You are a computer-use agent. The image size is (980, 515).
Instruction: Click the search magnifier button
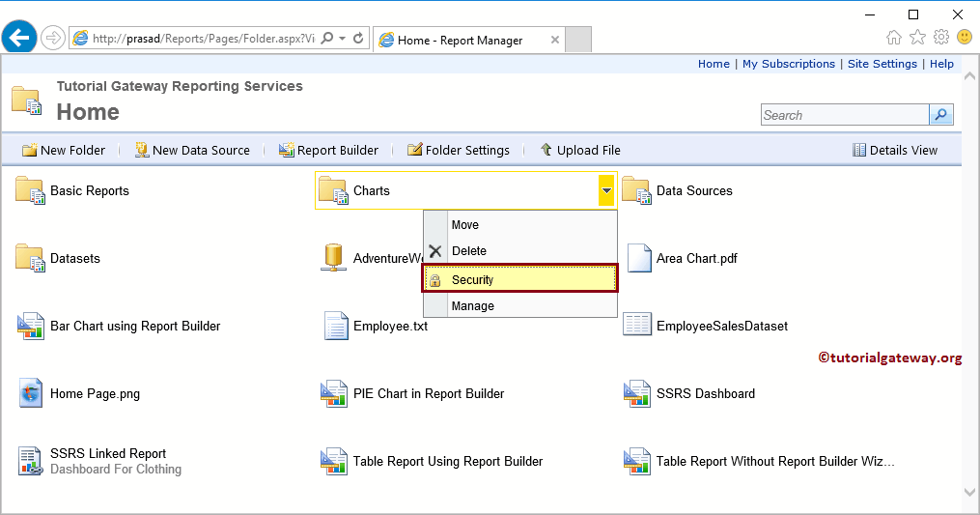[940, 115]
